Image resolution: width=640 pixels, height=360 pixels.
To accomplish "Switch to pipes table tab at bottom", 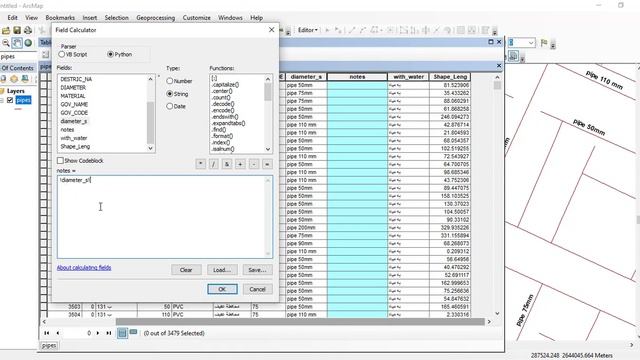I will pyautogui.click(x=49, y=346).
